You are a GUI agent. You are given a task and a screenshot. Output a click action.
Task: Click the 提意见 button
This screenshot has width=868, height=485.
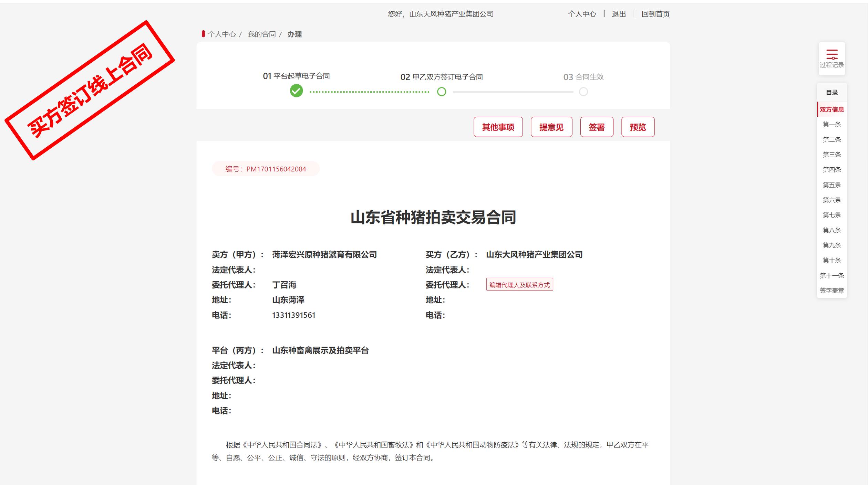tap(551, 127)
